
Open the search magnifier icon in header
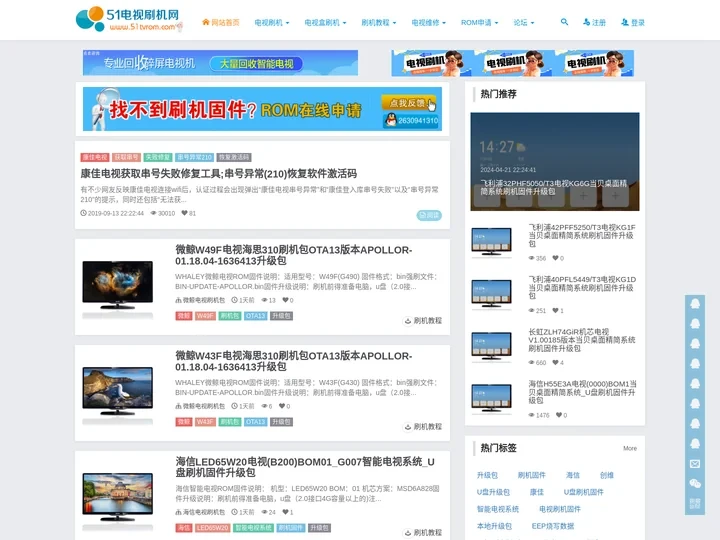564,22
